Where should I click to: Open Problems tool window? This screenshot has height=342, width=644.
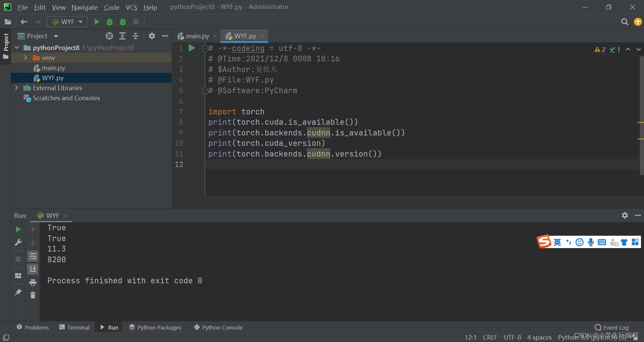(x=33, y=327)
